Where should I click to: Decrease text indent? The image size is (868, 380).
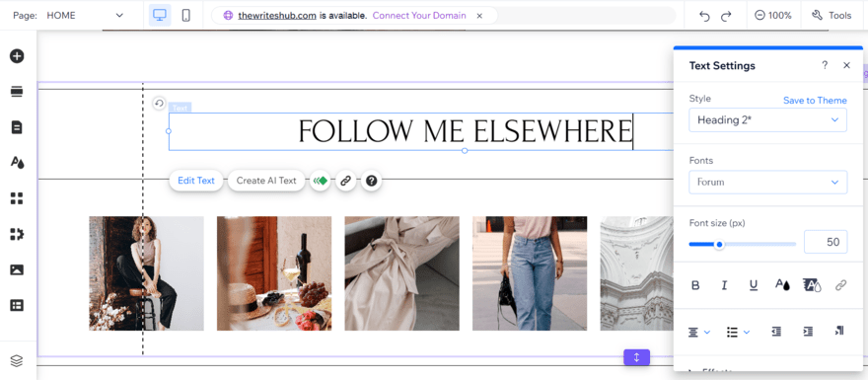[776, 332]
